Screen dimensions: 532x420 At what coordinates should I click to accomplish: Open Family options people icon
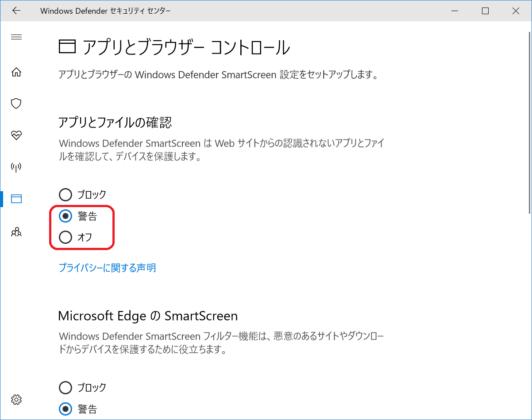(16, 231)
